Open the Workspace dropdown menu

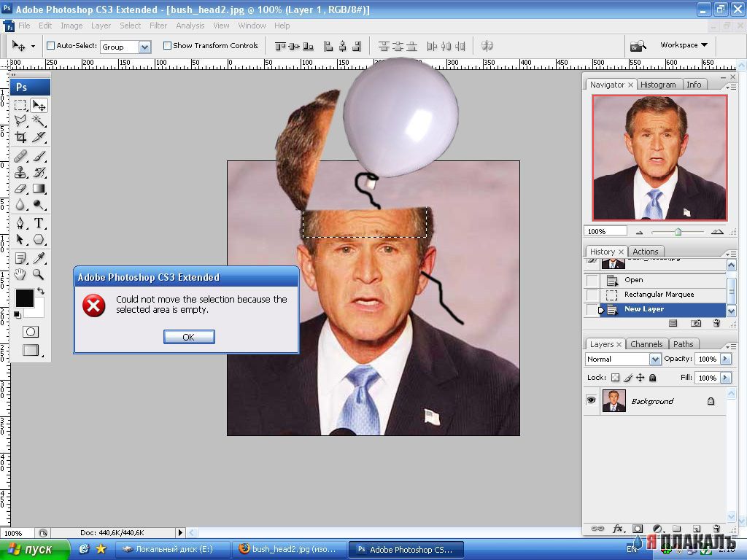[x=684, y=44]
